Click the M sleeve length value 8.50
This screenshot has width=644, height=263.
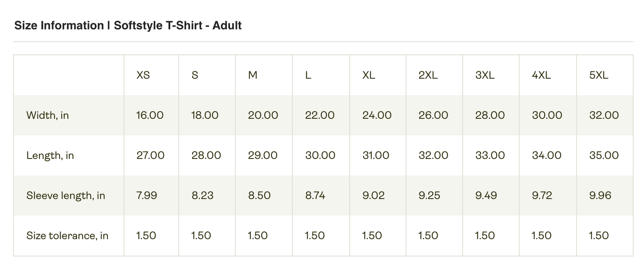(x=258, y=196)
